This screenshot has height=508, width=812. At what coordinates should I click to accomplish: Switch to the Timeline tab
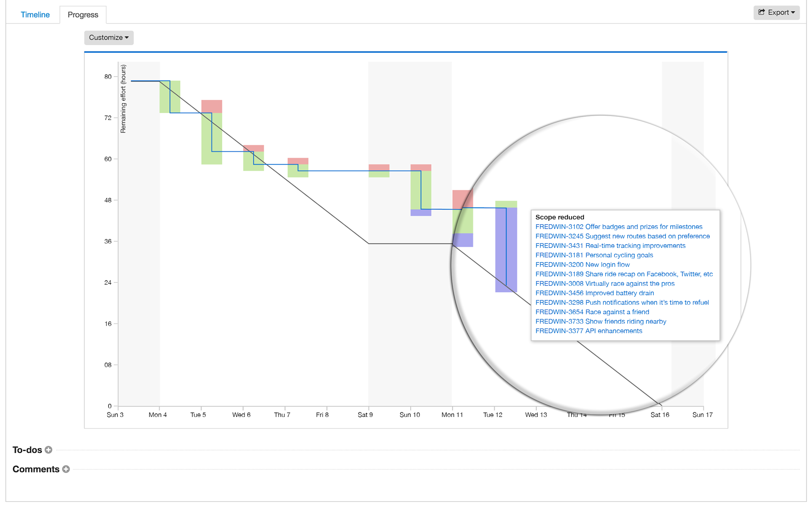click(x=35, y=14)
